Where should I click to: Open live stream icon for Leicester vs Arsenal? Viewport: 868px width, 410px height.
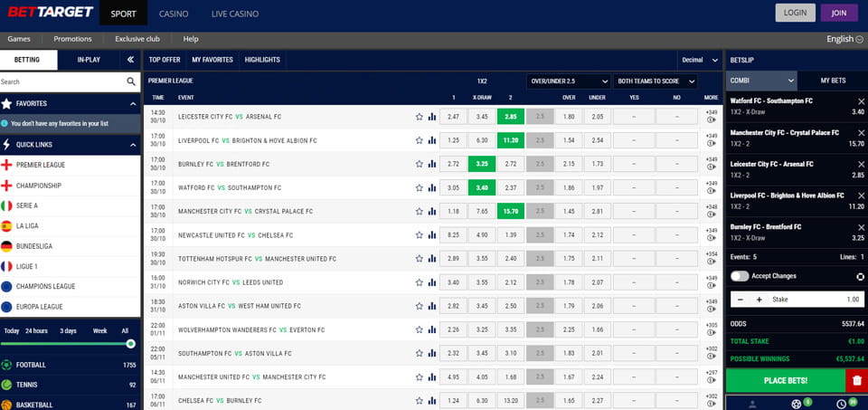[712, 120]
